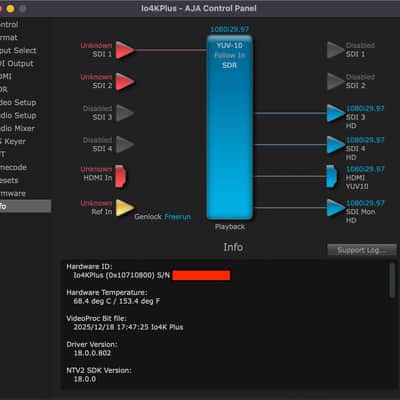Open the Presets sidebar item
400x400 pixels.
coord(9,180)
